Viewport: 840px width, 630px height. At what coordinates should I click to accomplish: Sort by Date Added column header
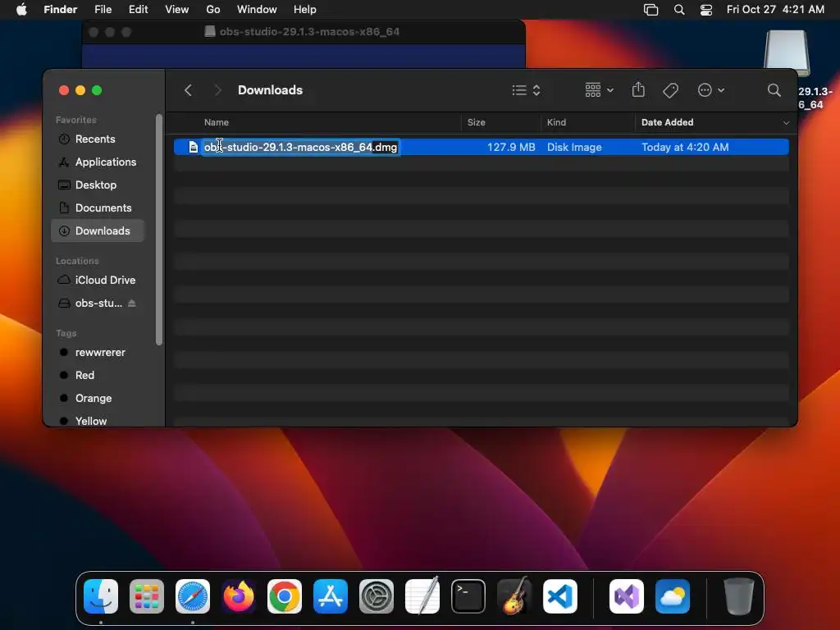click(x=667, y=122)
